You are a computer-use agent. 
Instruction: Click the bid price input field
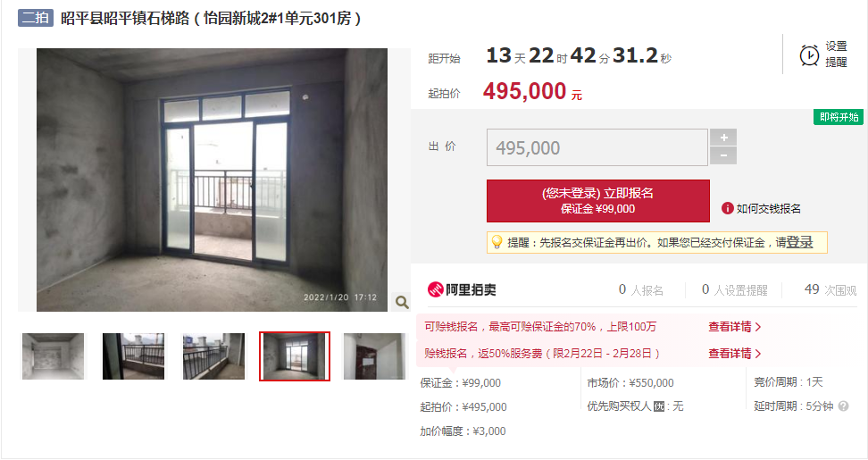point(597,147)
